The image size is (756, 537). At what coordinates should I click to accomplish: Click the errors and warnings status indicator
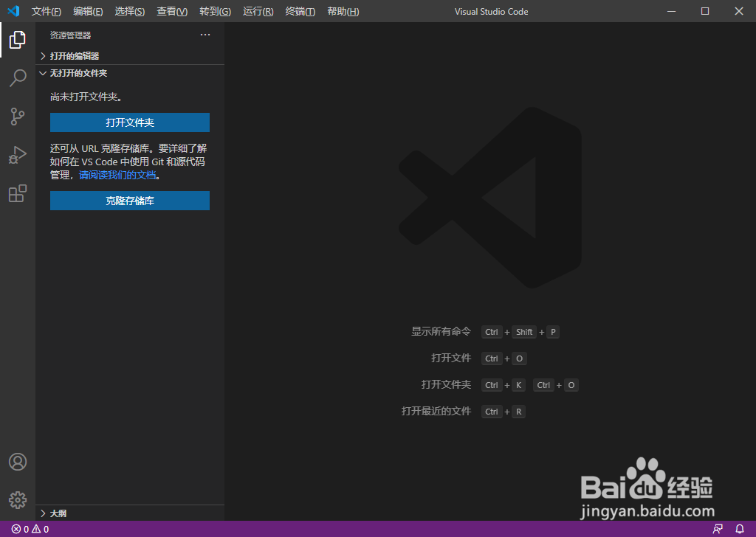coord(30,530)
